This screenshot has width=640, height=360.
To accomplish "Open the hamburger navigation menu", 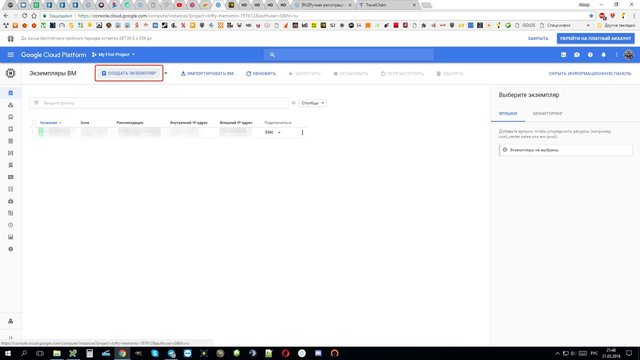I will 11,55.
